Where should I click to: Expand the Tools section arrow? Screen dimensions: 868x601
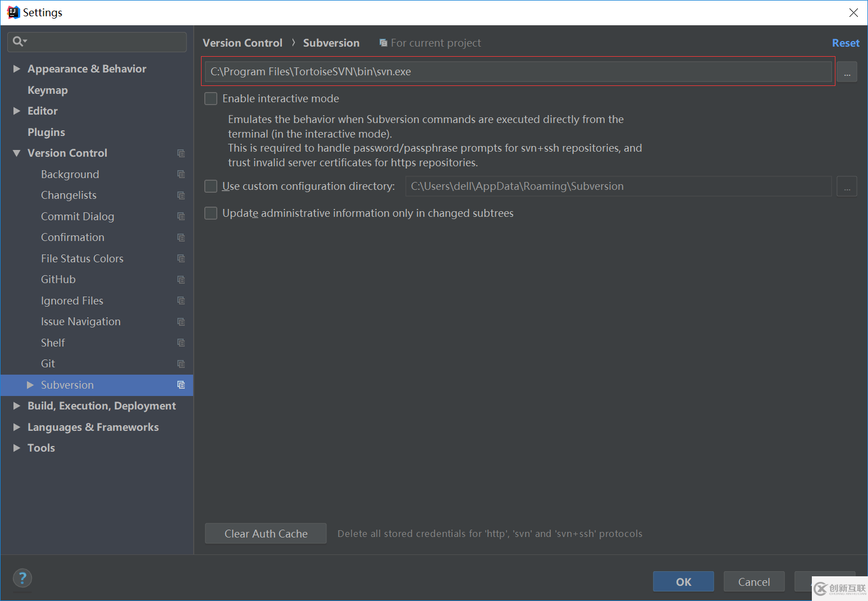tap(17, 448)
